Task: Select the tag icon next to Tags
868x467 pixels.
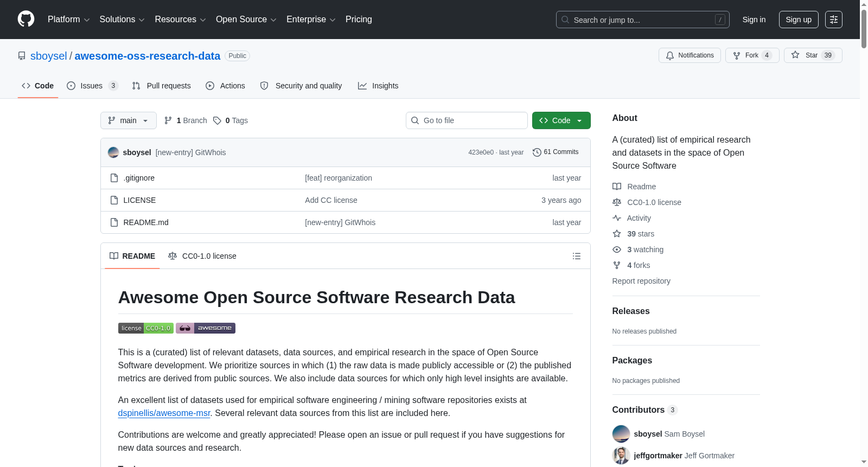Action: [x=217, y=120]
